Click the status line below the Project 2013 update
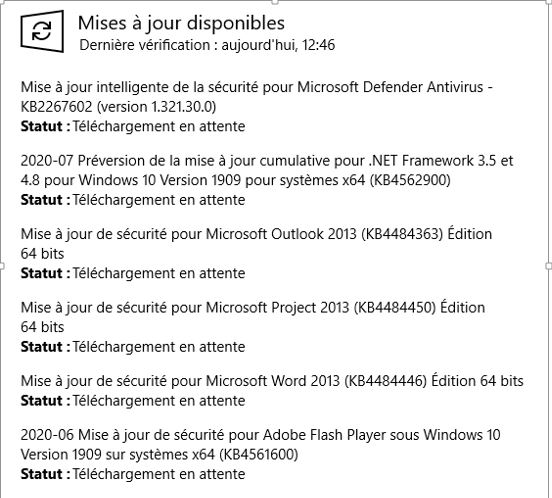Viewport: 552px width, 498px height. click(133, 347)
